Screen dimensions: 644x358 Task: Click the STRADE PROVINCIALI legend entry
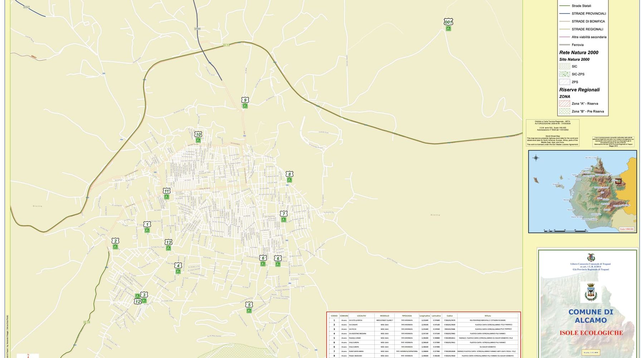[x=582, y=14]
